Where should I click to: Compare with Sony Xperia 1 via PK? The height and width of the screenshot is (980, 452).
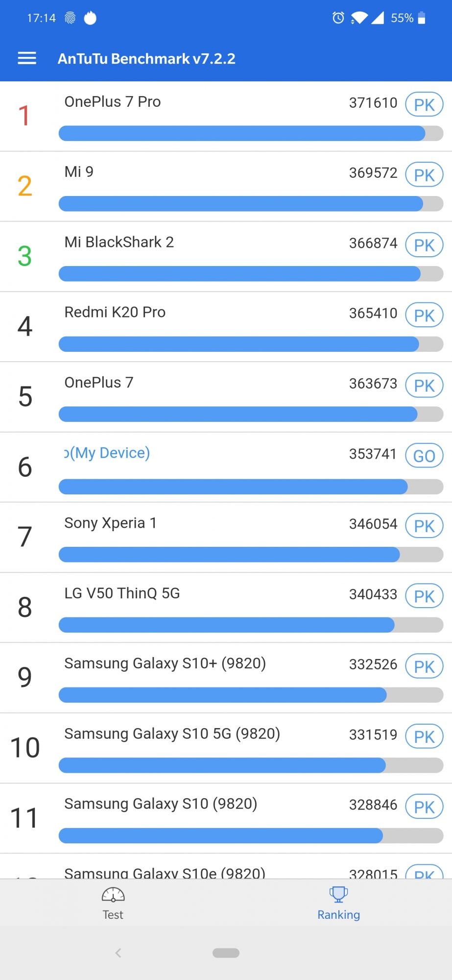[x=424, y=526]
